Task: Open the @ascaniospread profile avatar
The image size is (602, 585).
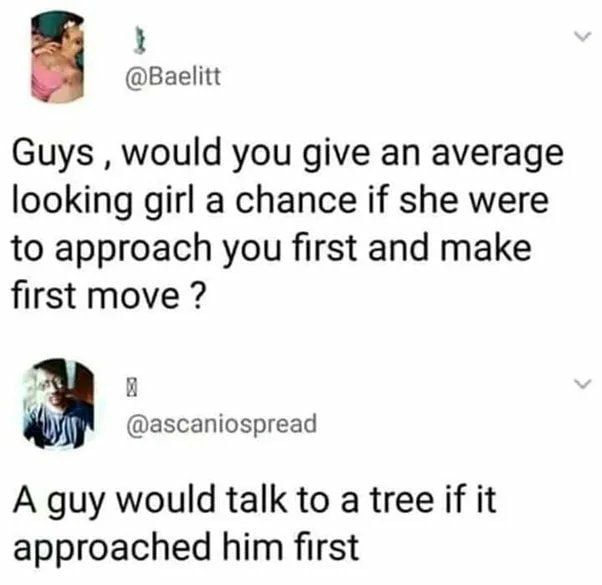Action: pos(59,404)
